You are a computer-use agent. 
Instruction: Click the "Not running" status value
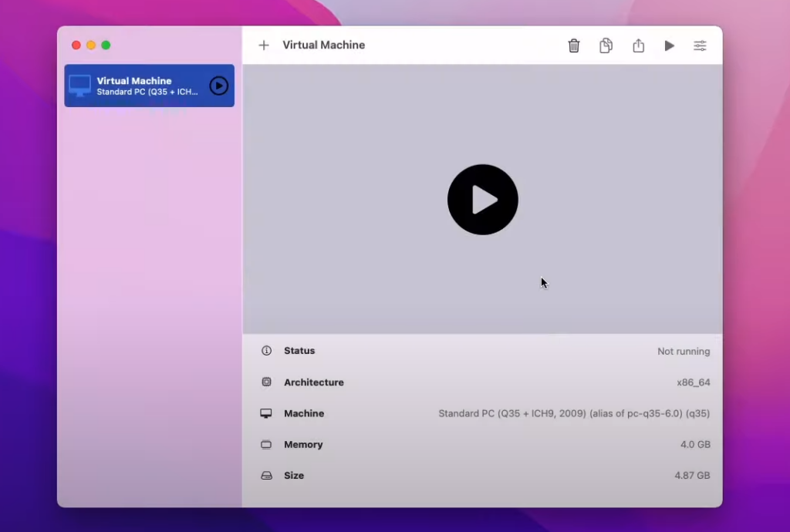pyautogui.click(x=684, y=352)
